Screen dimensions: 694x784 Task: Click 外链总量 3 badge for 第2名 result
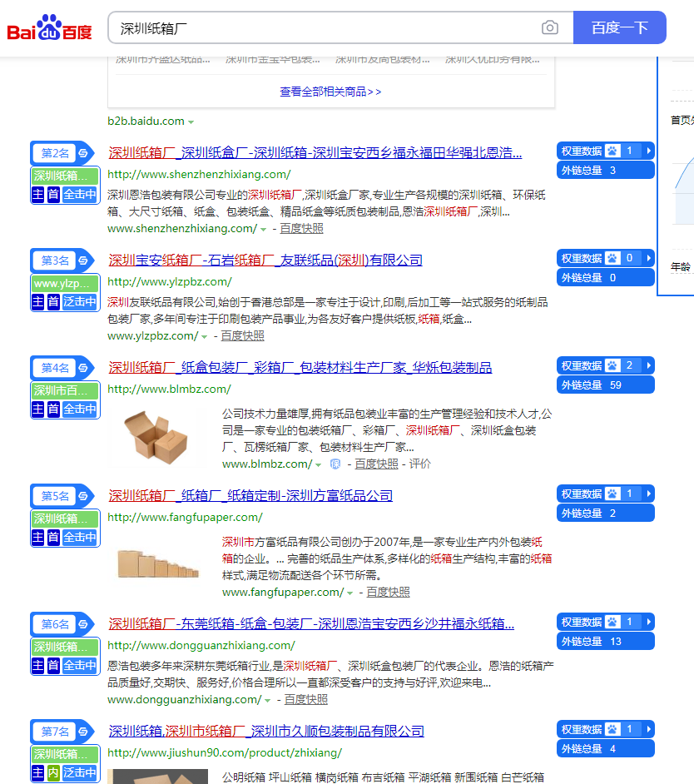(x=606, y=171)
